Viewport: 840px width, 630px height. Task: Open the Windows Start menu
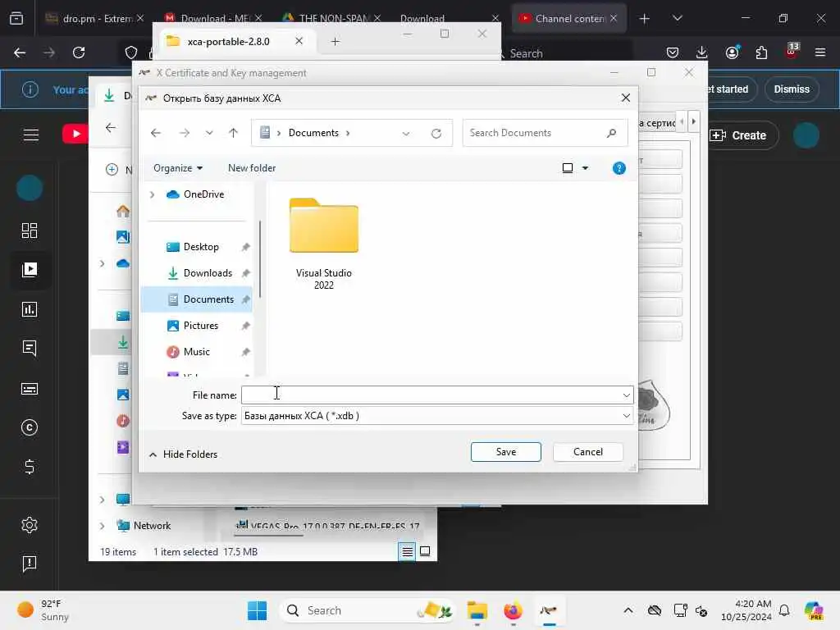coord(257,610)
